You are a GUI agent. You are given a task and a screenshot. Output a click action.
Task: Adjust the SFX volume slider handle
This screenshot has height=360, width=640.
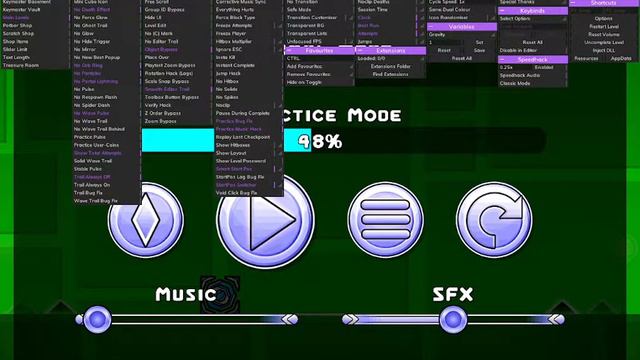453,319
